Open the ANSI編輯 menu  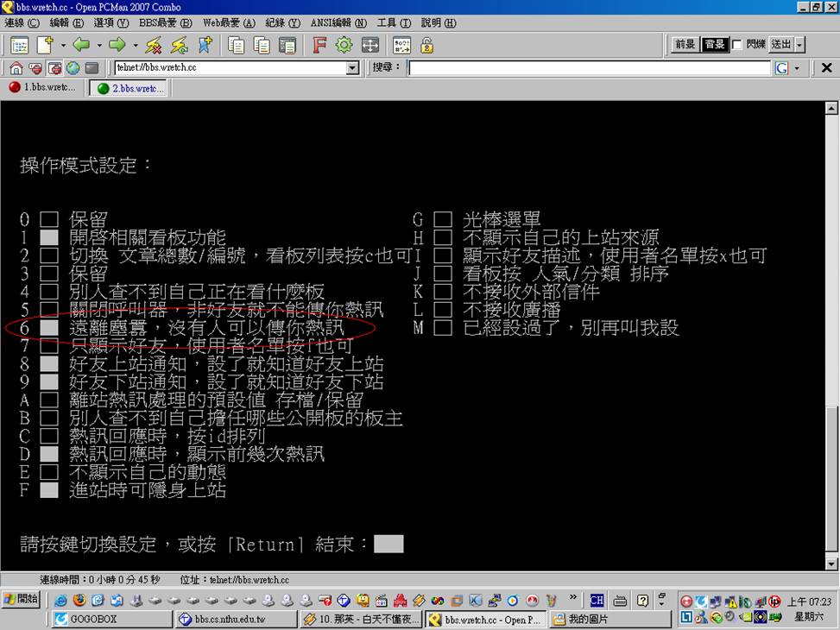coord(338,22)
